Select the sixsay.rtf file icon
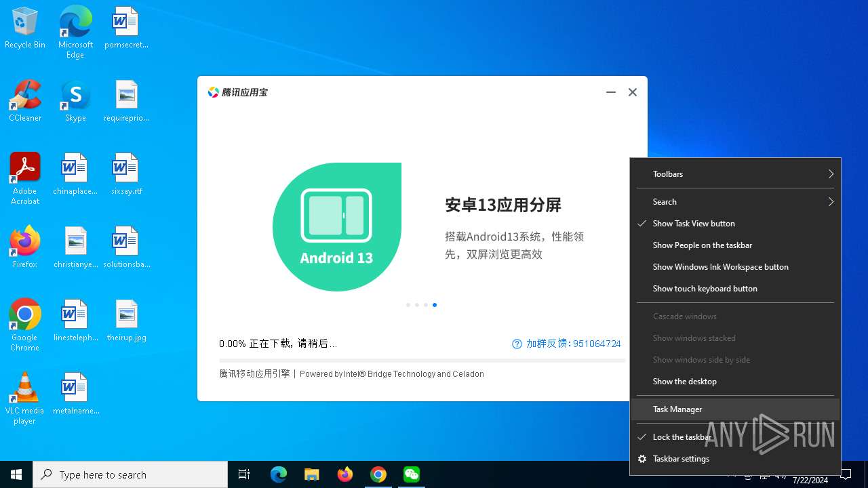This screenshot has width=868, height=488. [x=126, y=175]
